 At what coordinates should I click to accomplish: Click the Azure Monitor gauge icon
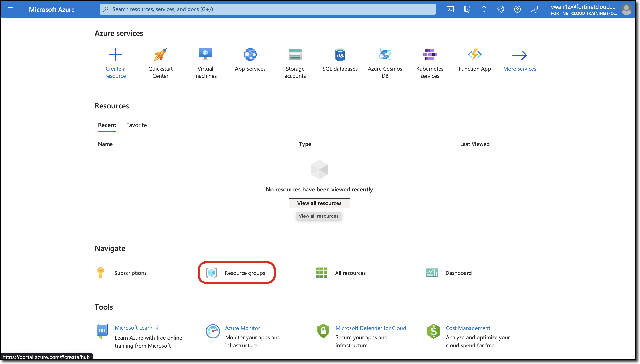[213, 331]
